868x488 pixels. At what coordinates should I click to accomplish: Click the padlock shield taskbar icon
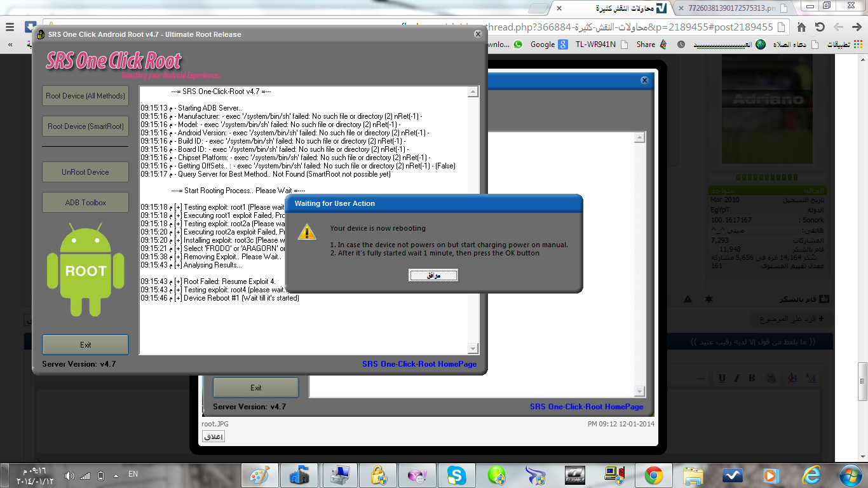pos(378,475)
